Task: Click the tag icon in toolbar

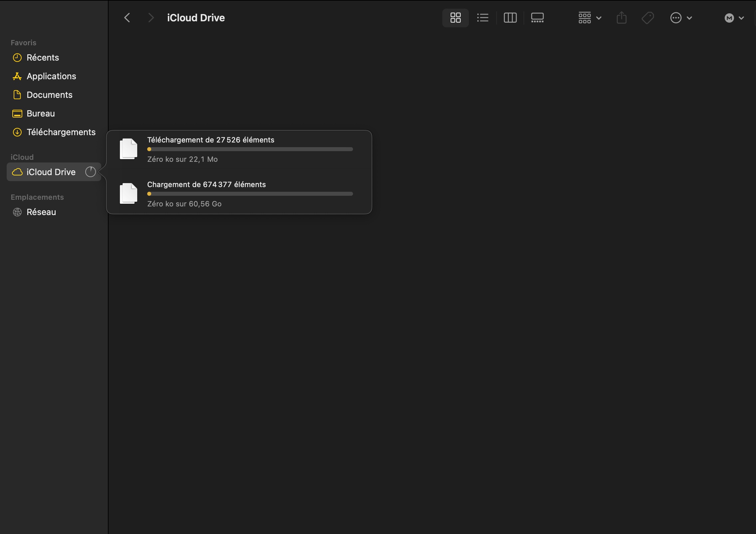Action: click(x=648, y=18)
